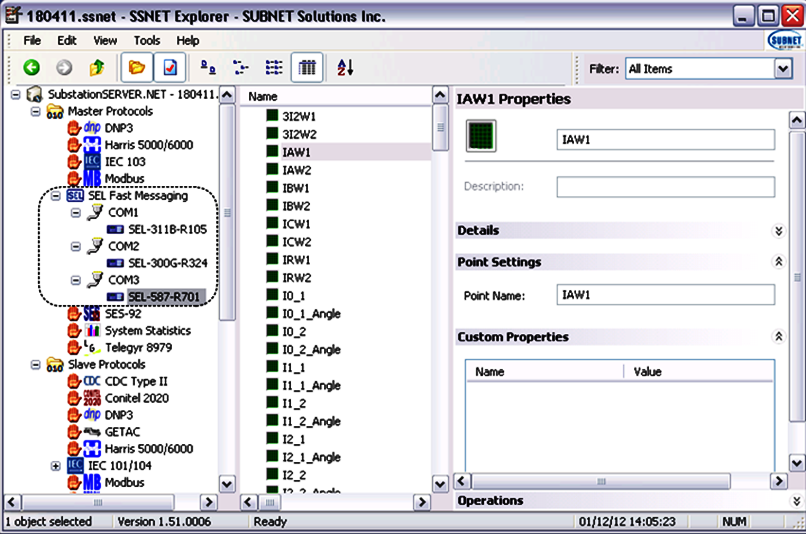Select device SEL-587-R701
Viewport: 806px width, 534px height.
[164, 297]
